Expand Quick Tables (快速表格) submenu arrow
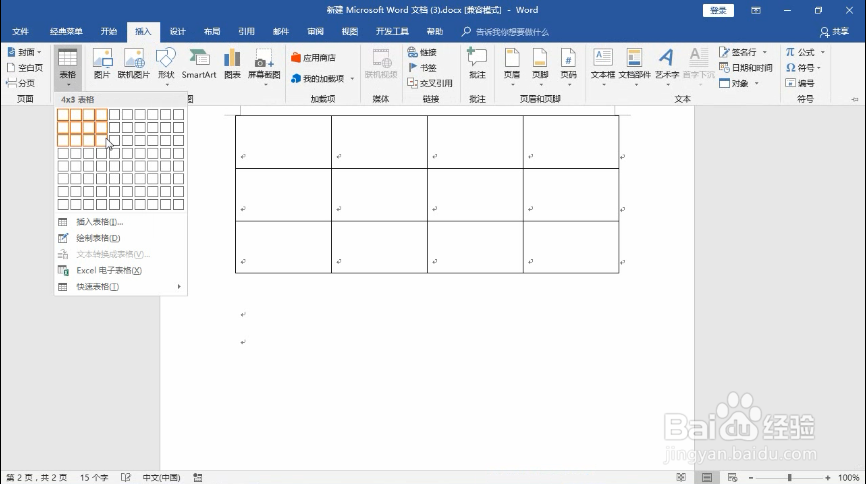The height and width of the screenshot is (484, 866). tap(179, 286)
